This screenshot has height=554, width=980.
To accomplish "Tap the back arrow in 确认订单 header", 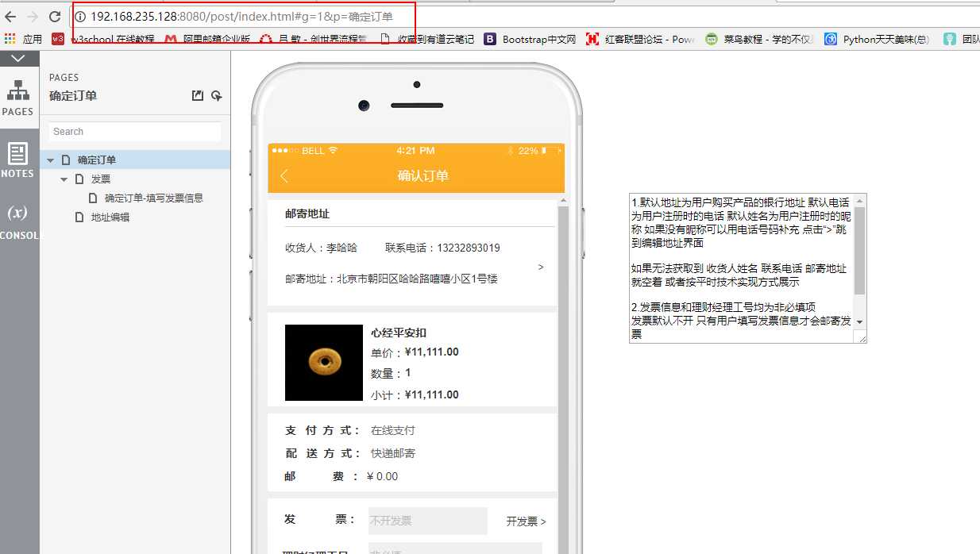I will tap(284, 175).
